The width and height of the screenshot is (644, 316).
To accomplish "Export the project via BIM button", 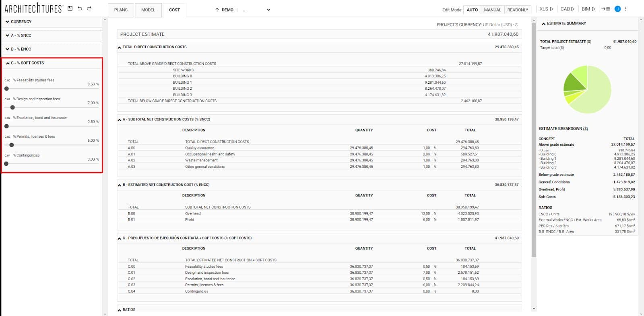I will (588, 9).
